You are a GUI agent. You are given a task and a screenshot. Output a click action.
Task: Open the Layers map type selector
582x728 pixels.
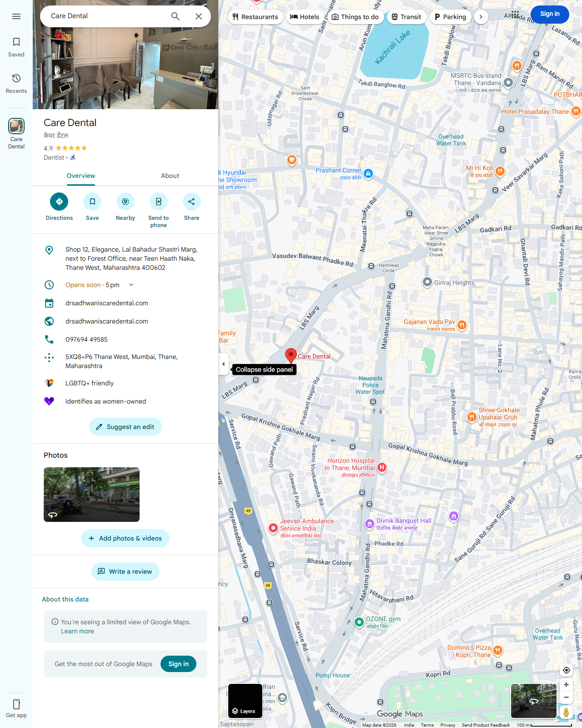tap(246, 701)
